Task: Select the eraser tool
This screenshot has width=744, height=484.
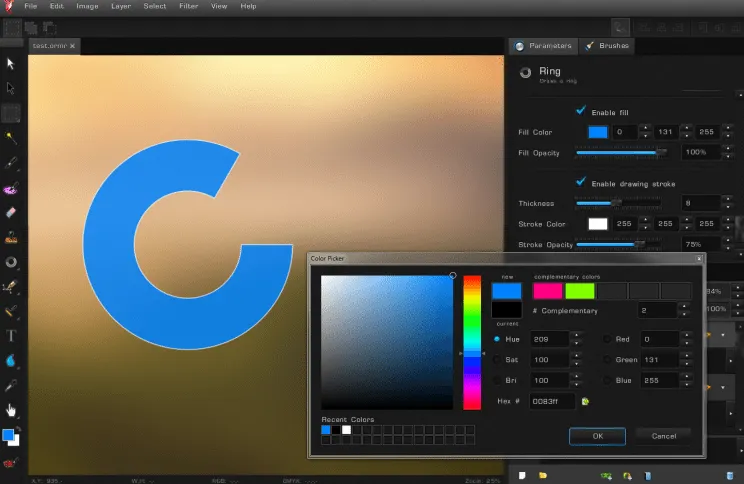Action: (x=10, y=213)
